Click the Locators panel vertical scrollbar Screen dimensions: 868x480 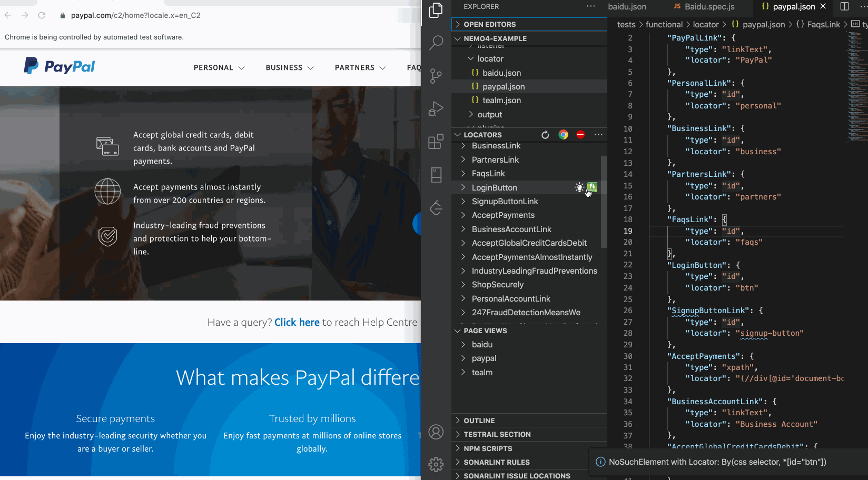pos(604,202)
